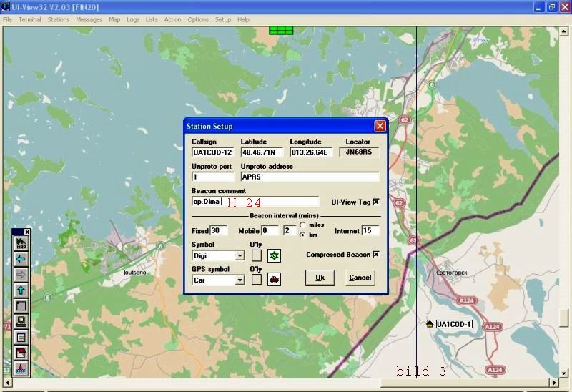Click the Unproto address field with APRS

click(310, 177)
